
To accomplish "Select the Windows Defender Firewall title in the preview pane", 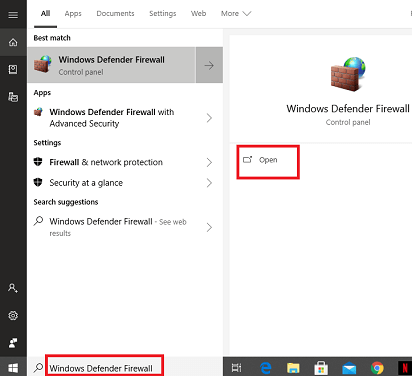I will 348,109.
